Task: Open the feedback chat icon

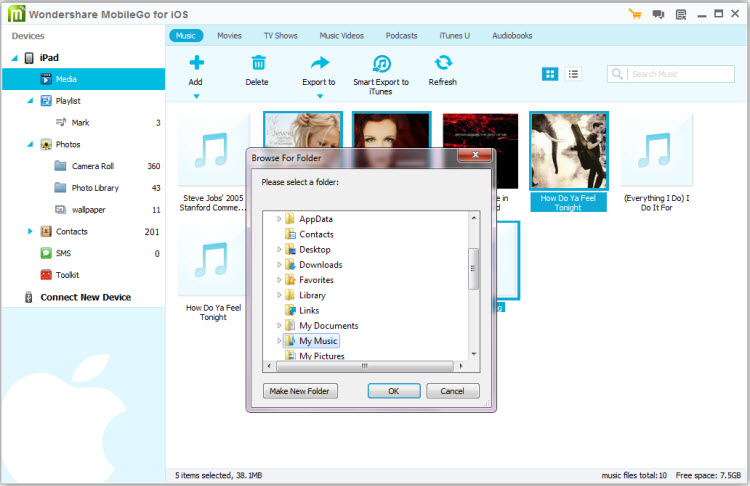Action: tap(658, 14)
